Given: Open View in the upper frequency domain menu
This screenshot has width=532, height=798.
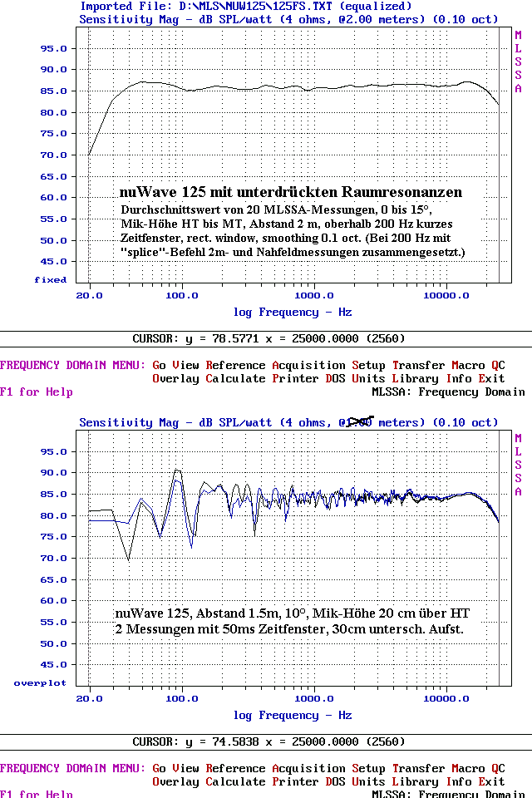Looking at the screenshot, I should [x=185, y=366].
